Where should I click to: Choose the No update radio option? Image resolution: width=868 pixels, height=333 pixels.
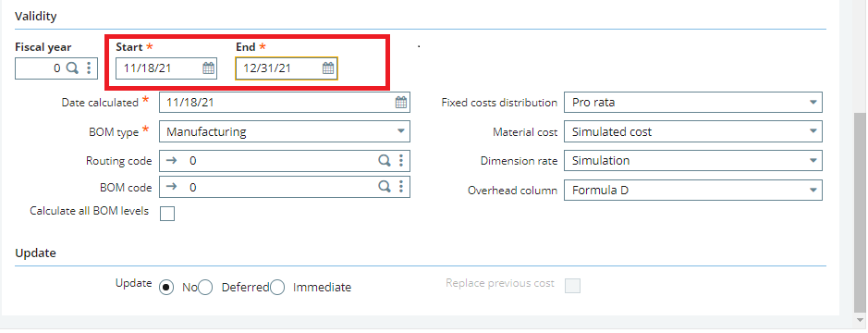coord(166,288)
